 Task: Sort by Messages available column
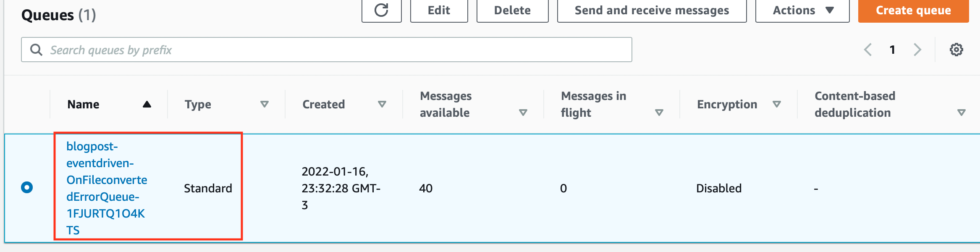pos(523,113)
